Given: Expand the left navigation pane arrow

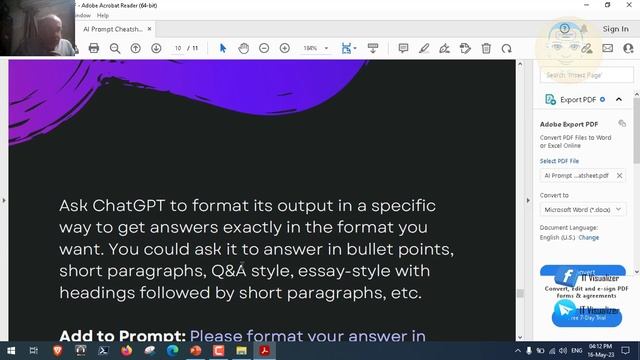Looking at the screenshot, I should point(4,200).
